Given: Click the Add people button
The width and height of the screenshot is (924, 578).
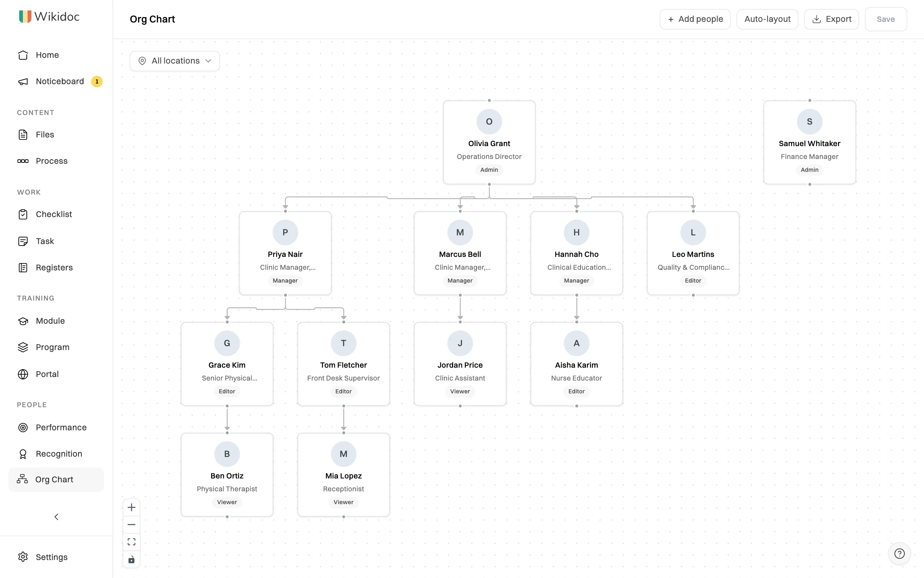Looking at the screenshot, I should (x=695, y=19).
